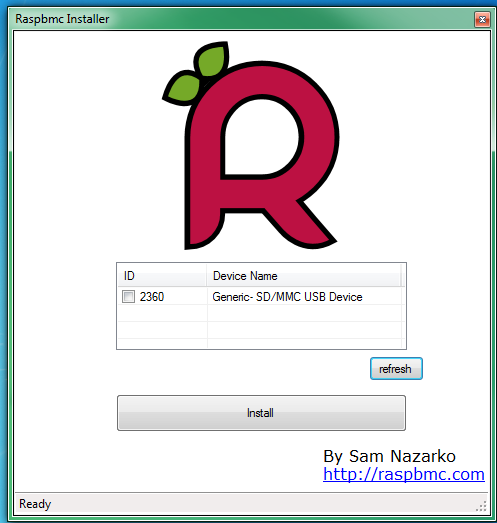Click the refresh button

click(x=396, y=369)
